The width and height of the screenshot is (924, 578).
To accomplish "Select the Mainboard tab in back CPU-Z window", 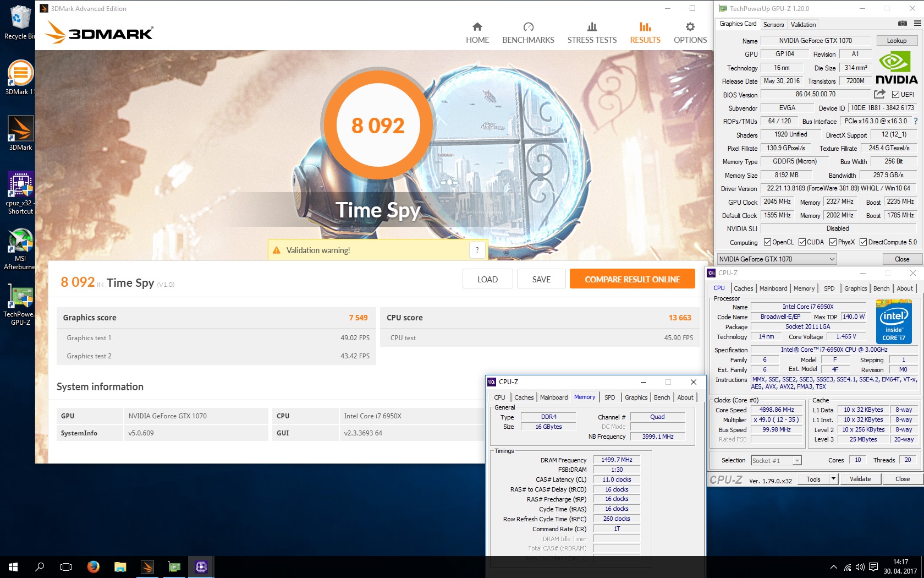I will coord(773,288).
